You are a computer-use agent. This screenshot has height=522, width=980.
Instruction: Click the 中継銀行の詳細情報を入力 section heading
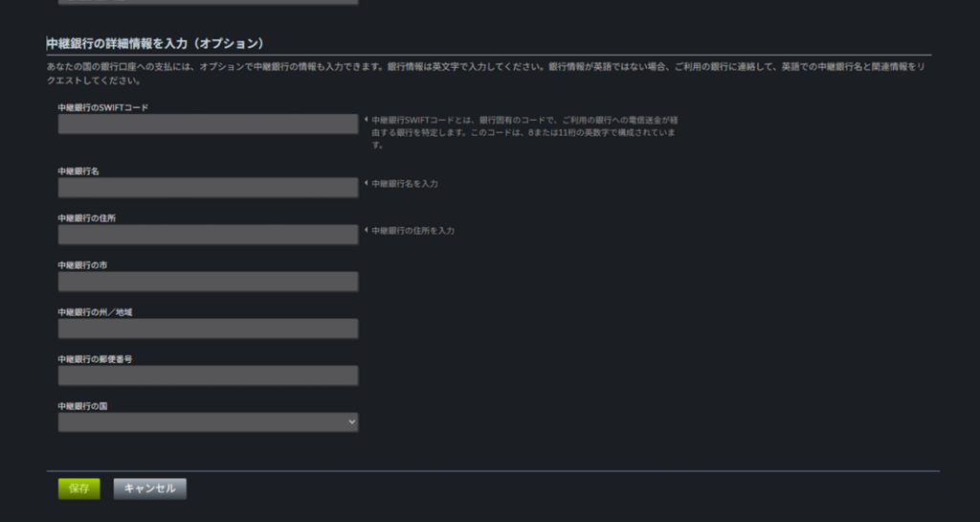click(155, 44)
